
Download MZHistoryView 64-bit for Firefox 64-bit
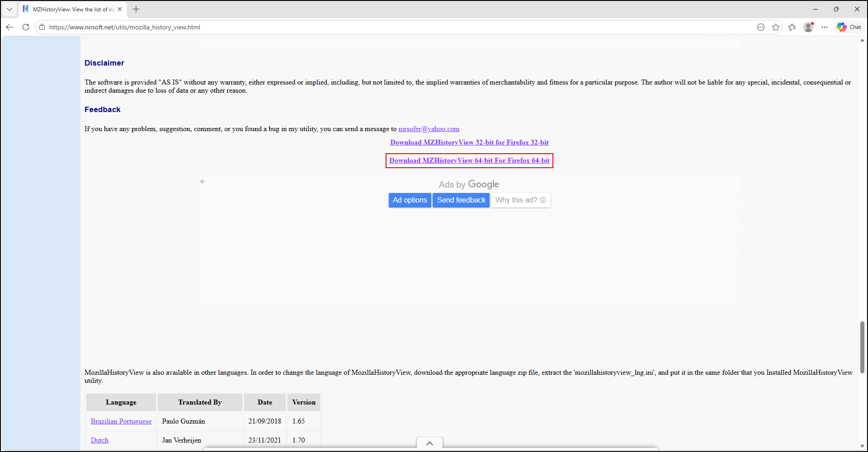coord(469,160)
